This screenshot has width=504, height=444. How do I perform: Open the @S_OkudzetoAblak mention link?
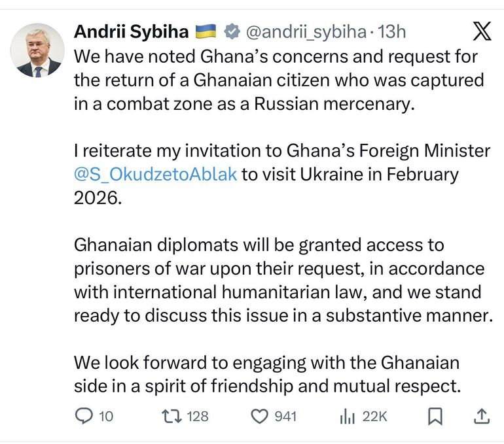click(156, 175)
